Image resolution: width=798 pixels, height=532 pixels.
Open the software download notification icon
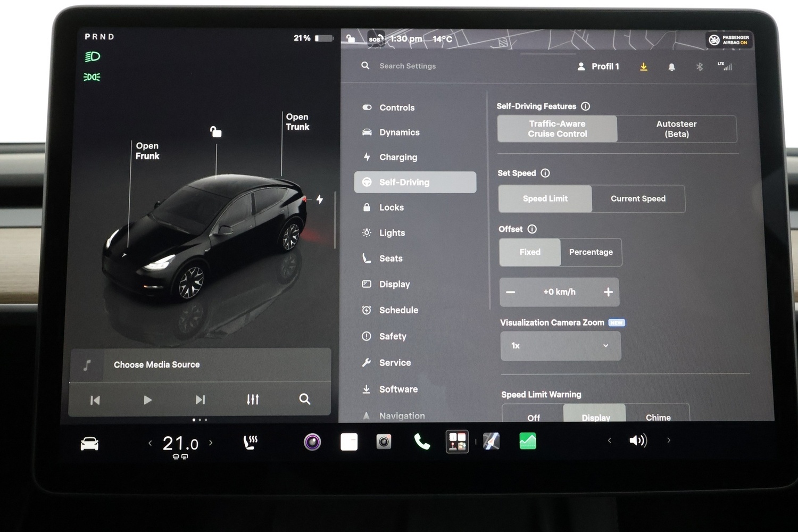pos(644,66)
